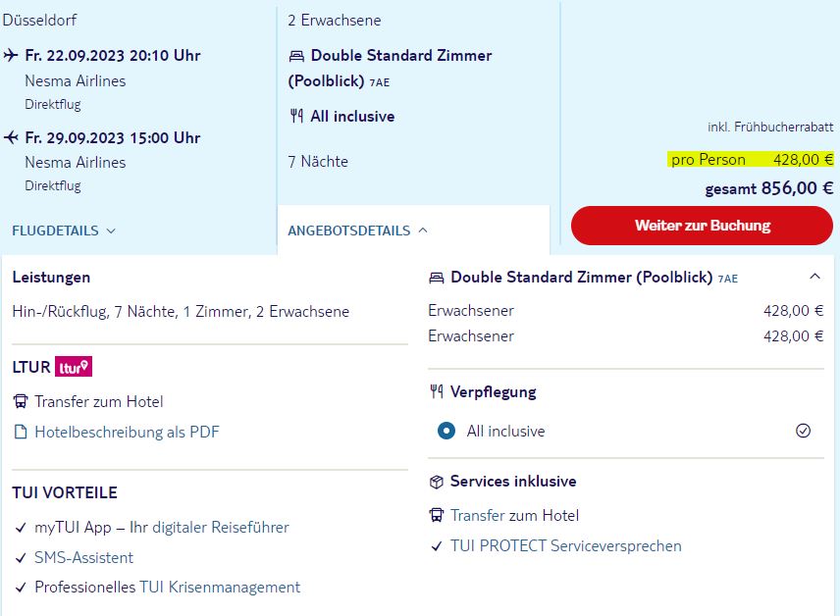Click the cutlery icon next to the bold All inclusive at top
This screenshot has width=840, height=616.
(296, 116)
